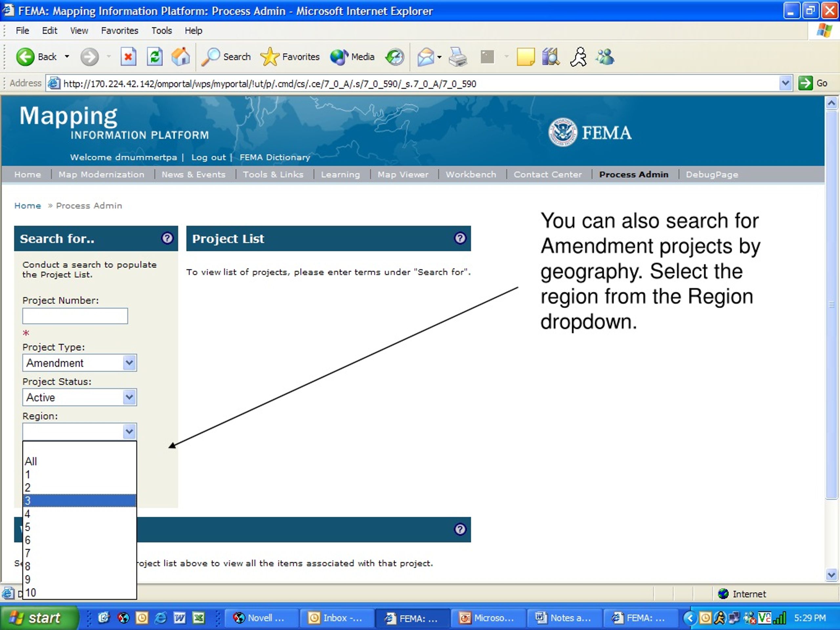This screenshot has width=840, height=630.
Task: Launch Excel from the quick launch bar
Action: [x=198, y=618]
